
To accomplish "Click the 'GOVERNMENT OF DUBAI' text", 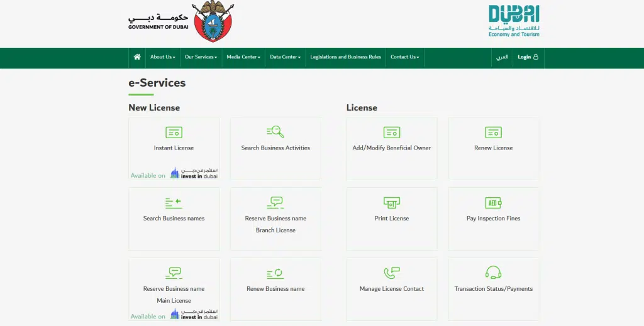I will pos(158,27).
